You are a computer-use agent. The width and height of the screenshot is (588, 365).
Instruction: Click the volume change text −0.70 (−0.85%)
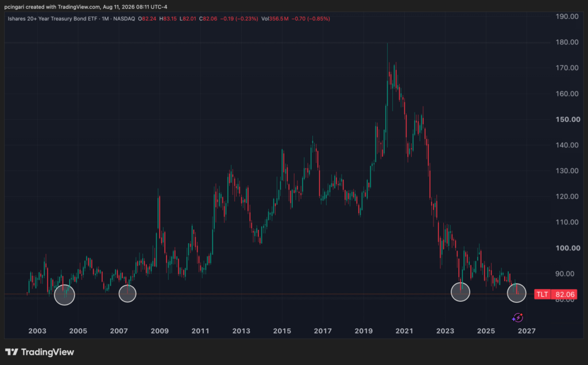click(311, 18)
